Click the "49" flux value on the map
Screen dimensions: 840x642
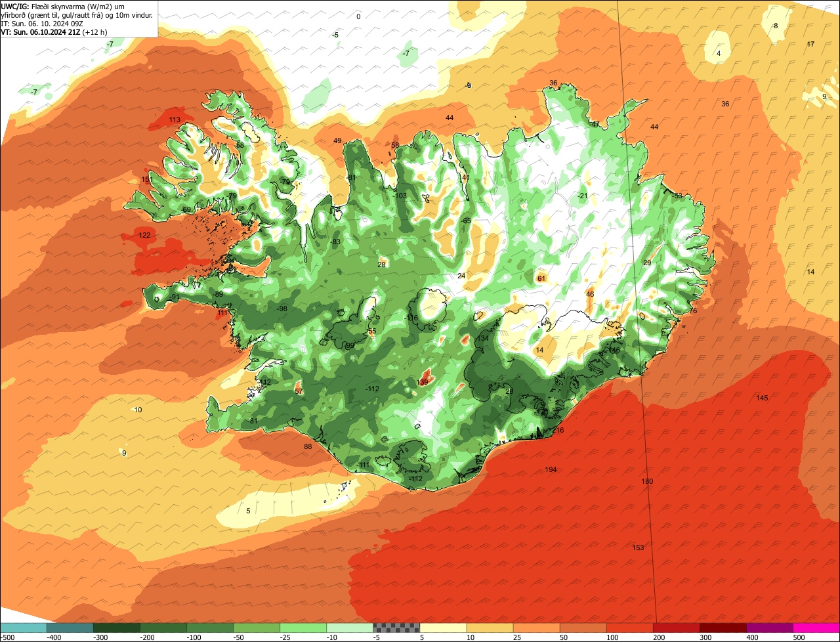337,140
